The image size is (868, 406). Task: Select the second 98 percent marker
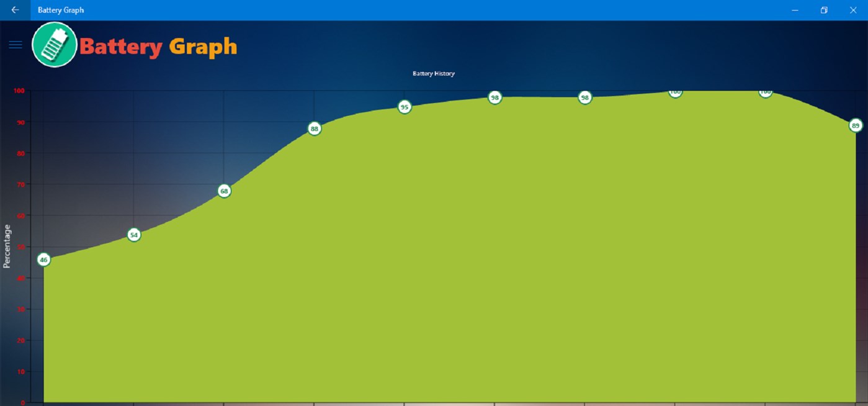(x=584, y=97)
